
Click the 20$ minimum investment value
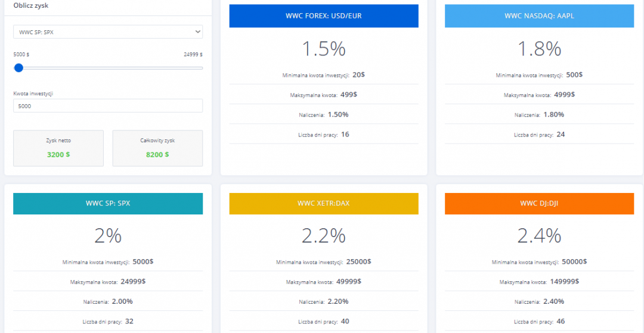coord(358,75)
